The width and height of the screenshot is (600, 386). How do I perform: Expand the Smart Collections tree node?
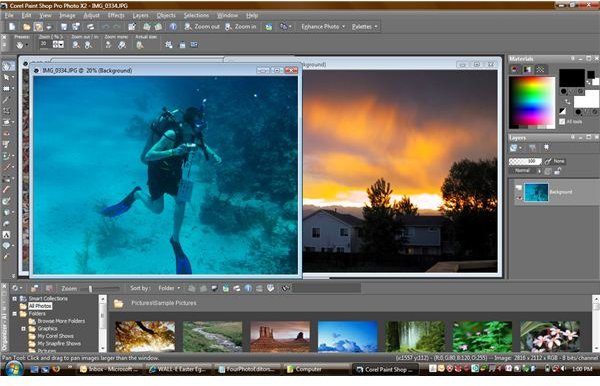14,298
